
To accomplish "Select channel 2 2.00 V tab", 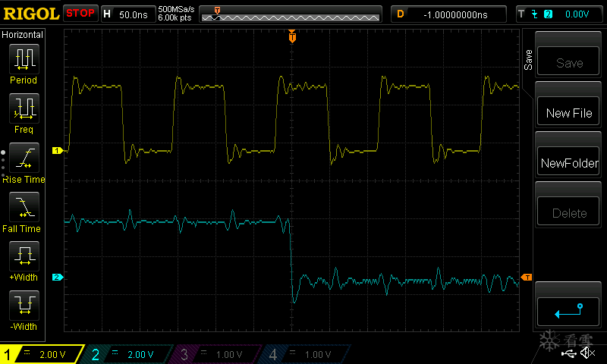I will [x=127, y=354].
